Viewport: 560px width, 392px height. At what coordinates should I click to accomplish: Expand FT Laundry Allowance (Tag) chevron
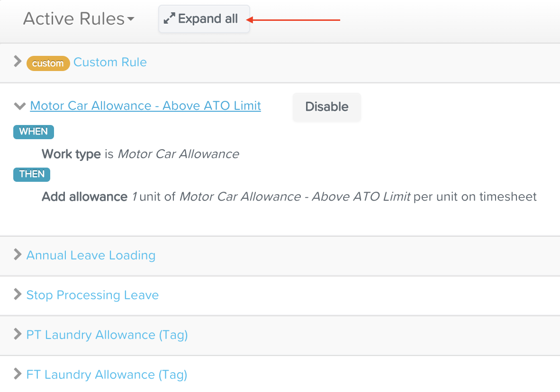pos(18,374)
